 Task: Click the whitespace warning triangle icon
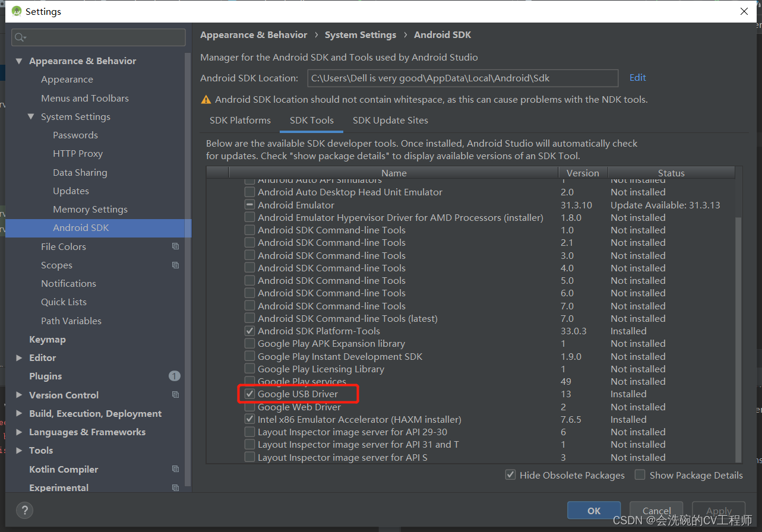tap(206, 100)
